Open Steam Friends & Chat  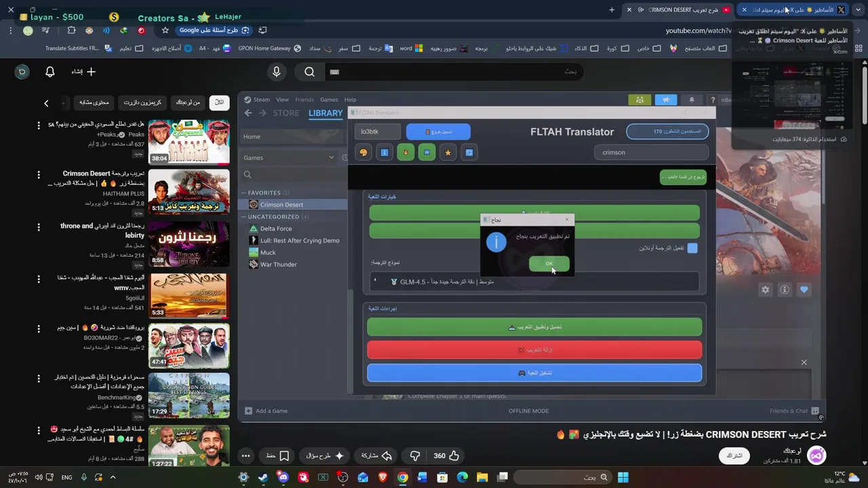click(x=794, y=411)
